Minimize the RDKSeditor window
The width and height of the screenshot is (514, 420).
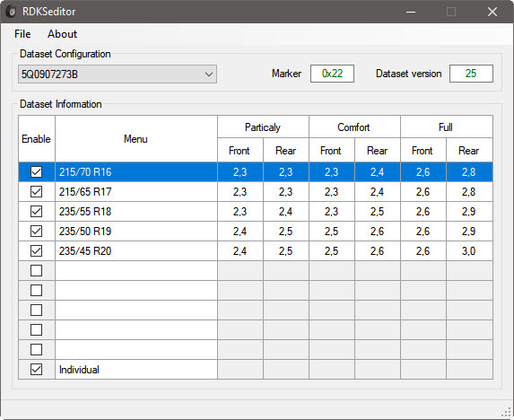(x=411, y=12)
